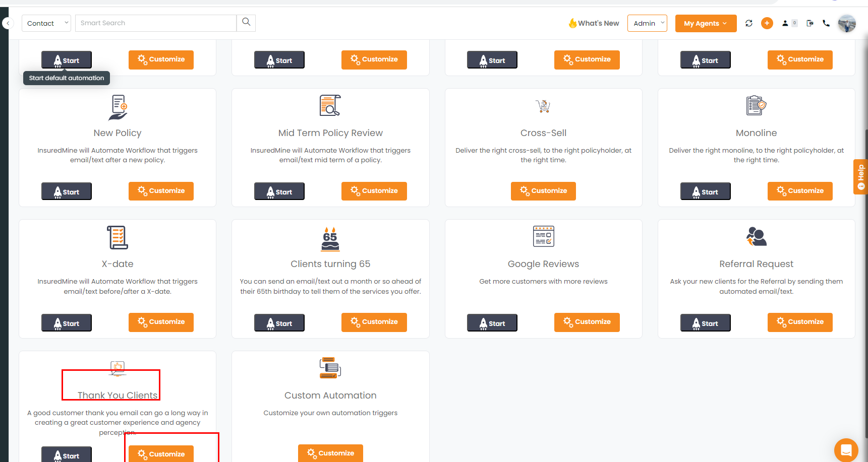
Task: Customize the Cross-Sell automation
Action: (543, 191)
